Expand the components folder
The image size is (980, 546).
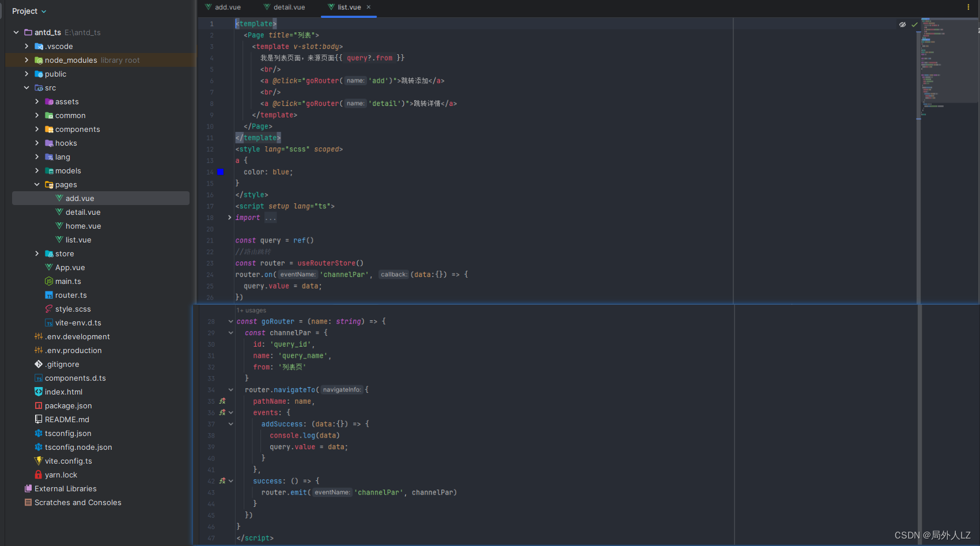[37, 129]
